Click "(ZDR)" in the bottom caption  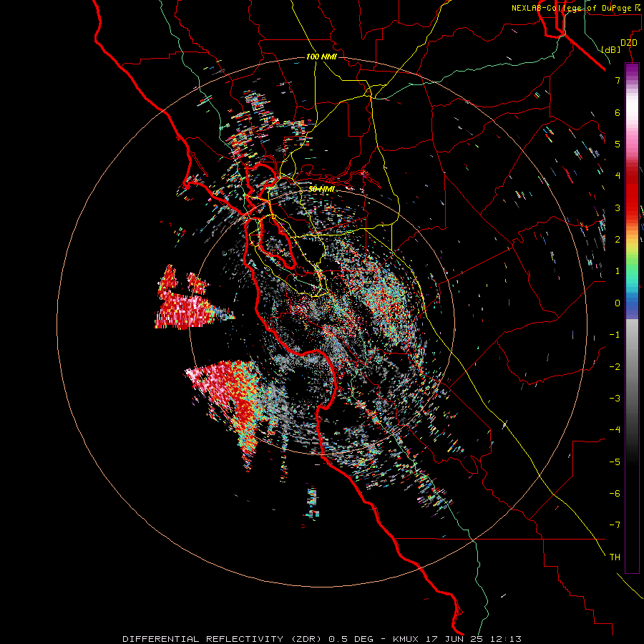pos(307,639)
